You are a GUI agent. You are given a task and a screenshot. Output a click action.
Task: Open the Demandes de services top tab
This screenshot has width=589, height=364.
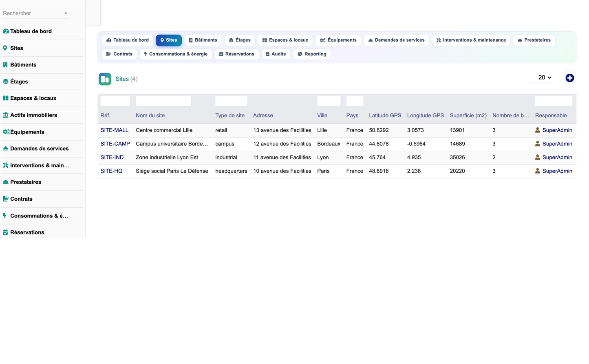click(397, 40)
